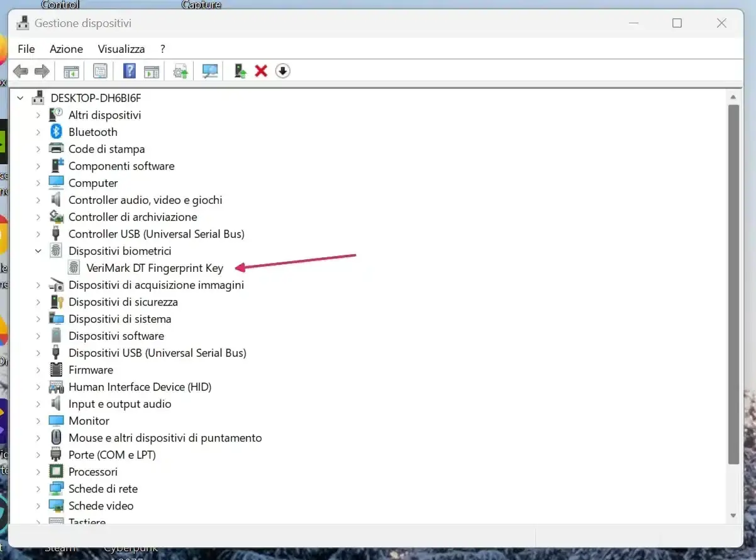Expand Dispositivi di acquisizione immagini
The height and width of the screenshot is (560, 756).
coord(38,285)
